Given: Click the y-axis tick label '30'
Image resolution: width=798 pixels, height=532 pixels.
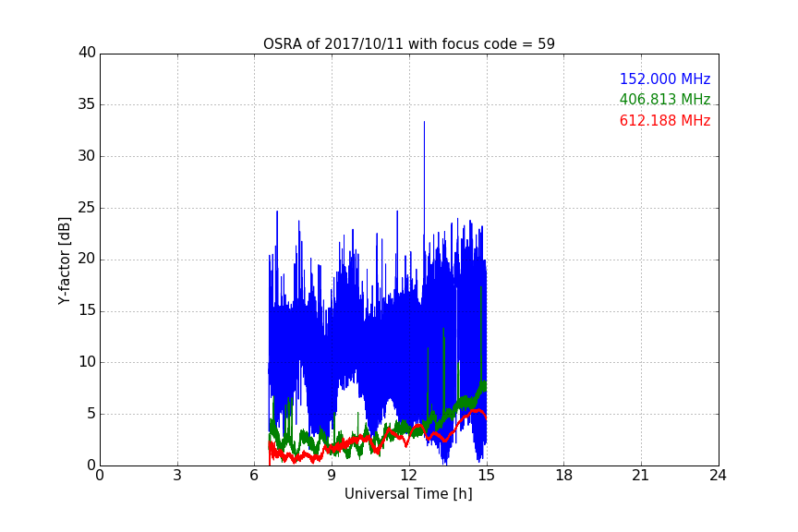Looking at the screenshot, I should (x=87, y=156).
